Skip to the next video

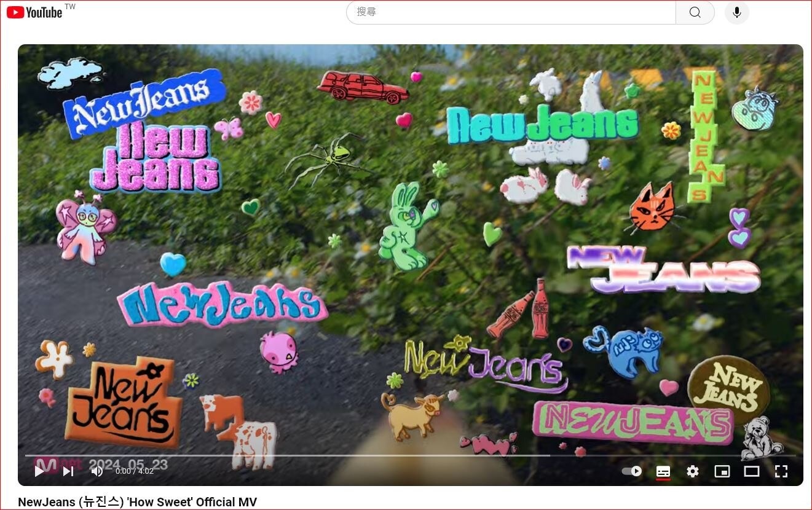(68, 471)
